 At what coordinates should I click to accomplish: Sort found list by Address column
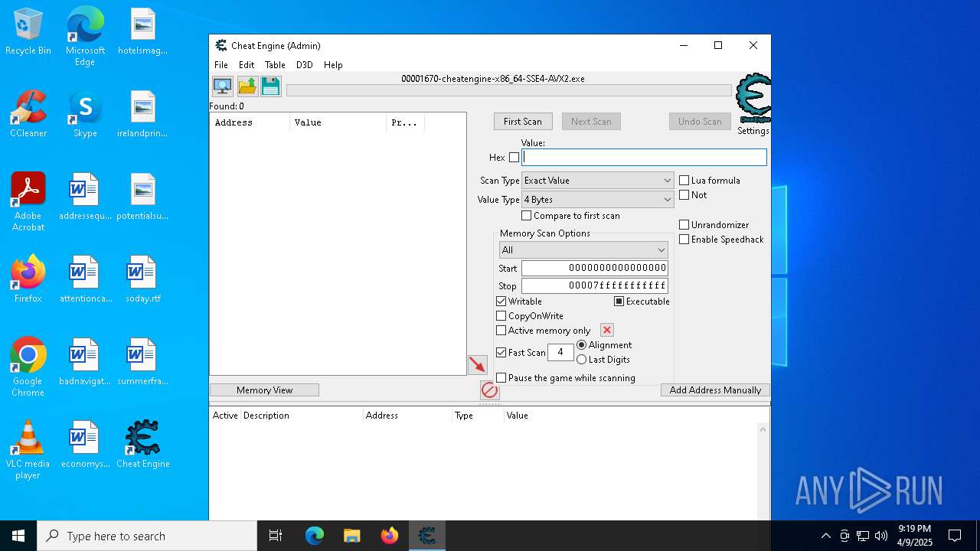[x=250, y=122]
